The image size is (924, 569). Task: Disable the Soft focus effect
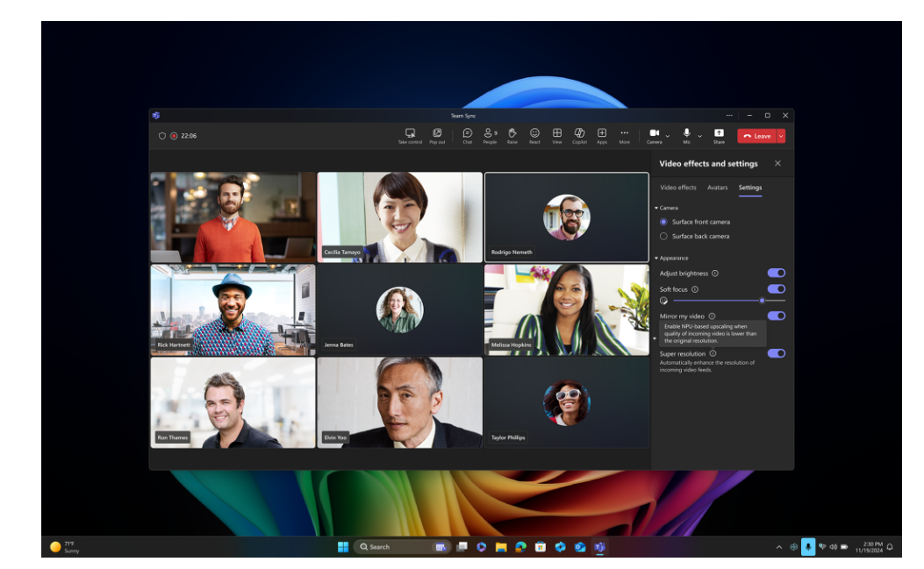777,288
